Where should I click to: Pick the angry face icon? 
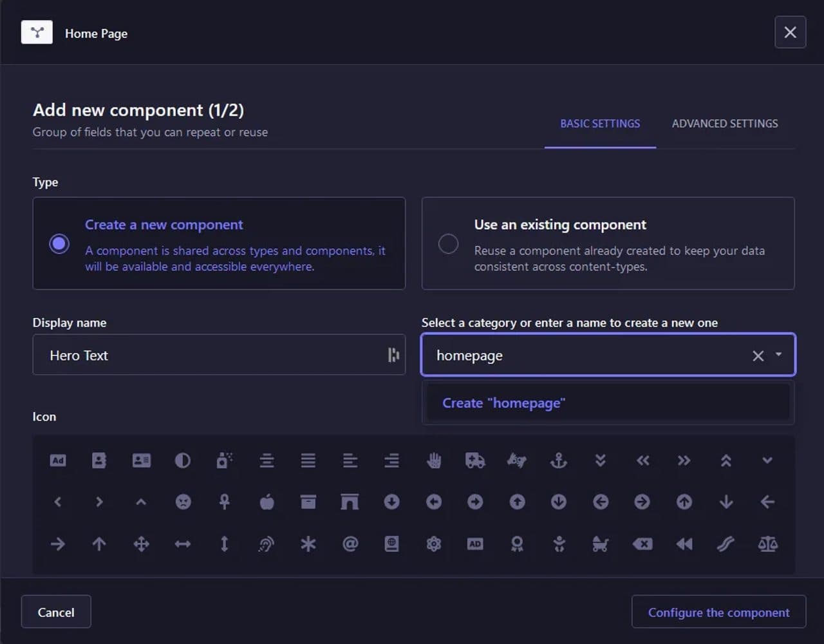pyautogui.click(x=183, y=502)
